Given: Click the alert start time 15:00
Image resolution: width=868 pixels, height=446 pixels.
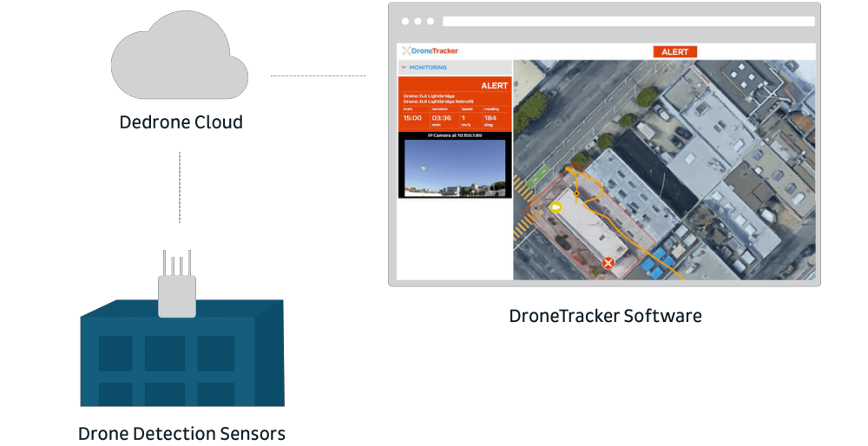Looking at the screenshot, I should point(412,118).
